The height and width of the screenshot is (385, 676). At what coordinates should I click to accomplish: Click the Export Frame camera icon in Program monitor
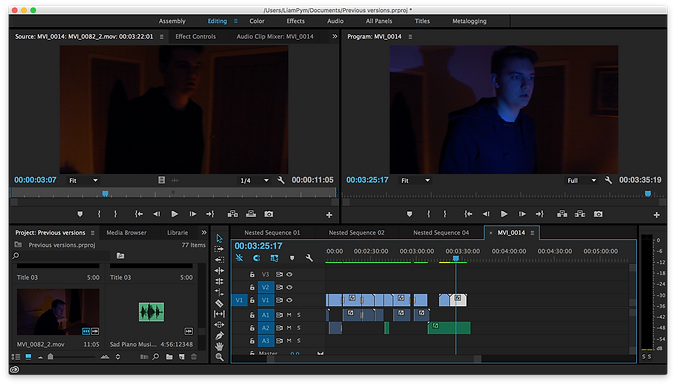598,214
